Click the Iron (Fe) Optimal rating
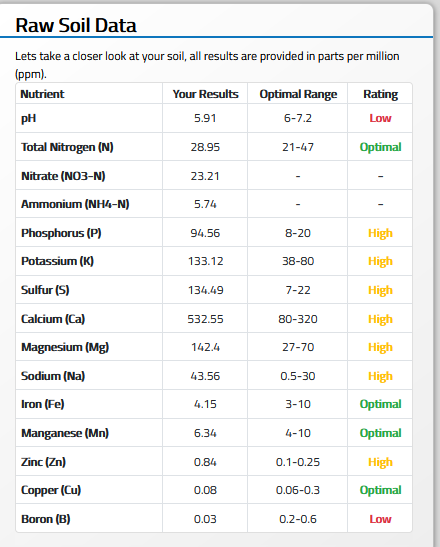 pyautogui.click(x=380, y=404)
